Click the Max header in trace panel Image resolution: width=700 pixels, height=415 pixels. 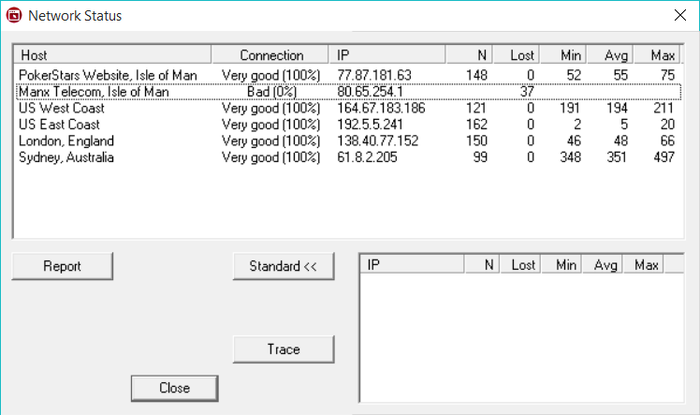click(643, 265)
